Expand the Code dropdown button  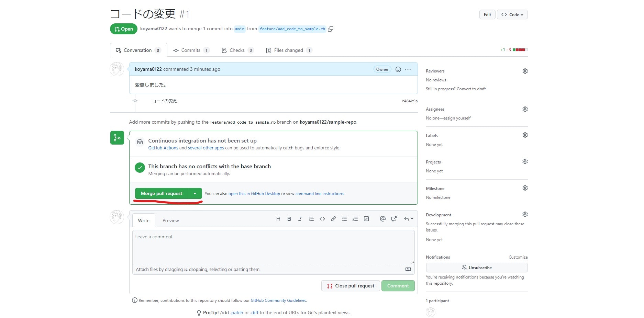pyautogui.click(x=512, y=14)
